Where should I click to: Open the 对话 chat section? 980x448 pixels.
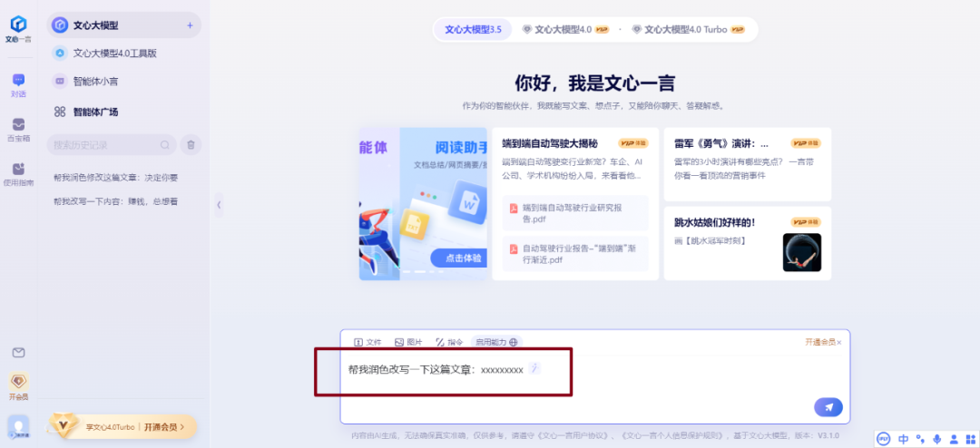coord(19,85)
